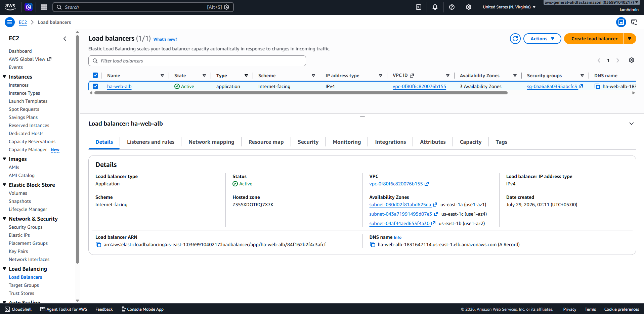
Task: Open Target Groups in the sidebar
Action: [x=24, y=285]
